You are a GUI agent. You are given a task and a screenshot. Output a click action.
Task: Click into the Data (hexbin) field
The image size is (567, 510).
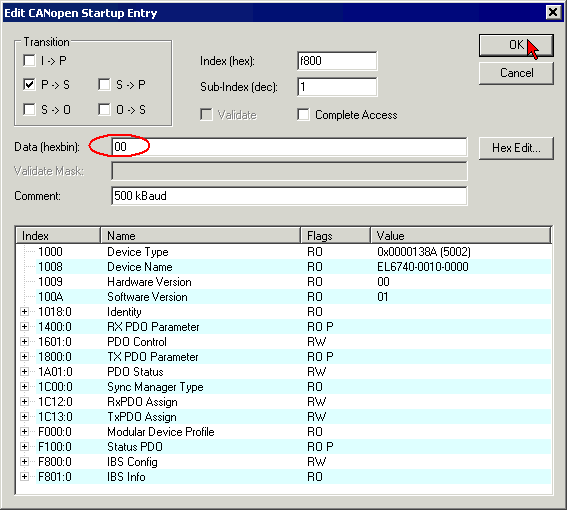pos(289,147)
